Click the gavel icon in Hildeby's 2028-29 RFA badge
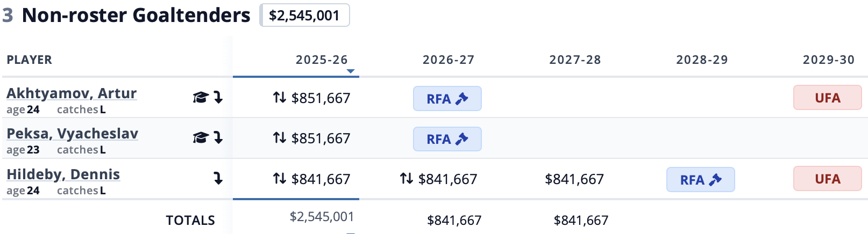The height and width of the screenshot is (234, 868). (715, 180)
